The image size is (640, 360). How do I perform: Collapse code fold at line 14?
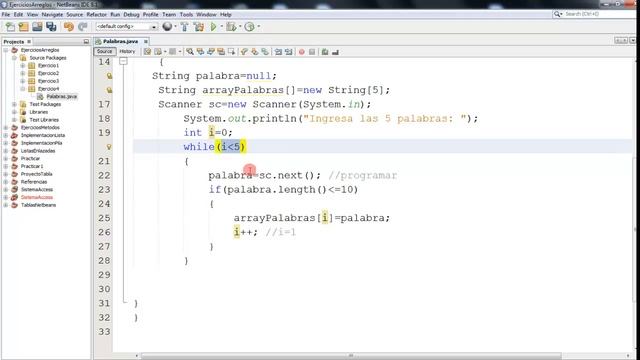click(123, 62)
